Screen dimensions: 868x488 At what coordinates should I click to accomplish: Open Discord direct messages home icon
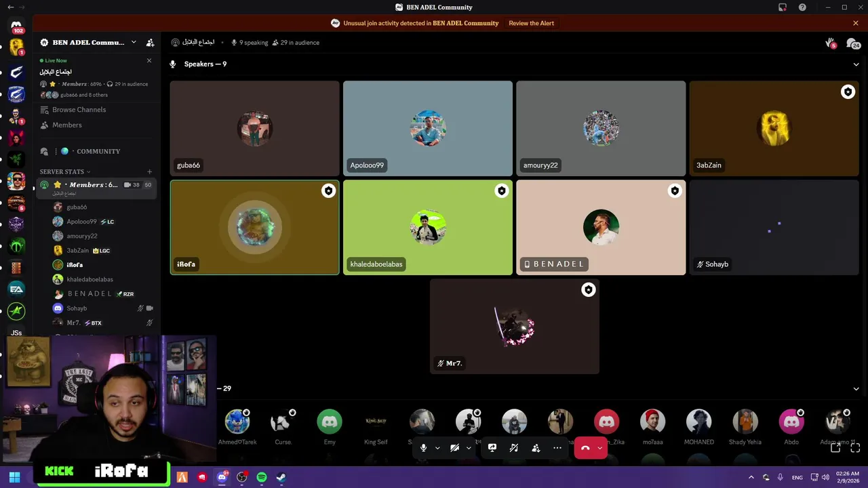tap(16, 25)
